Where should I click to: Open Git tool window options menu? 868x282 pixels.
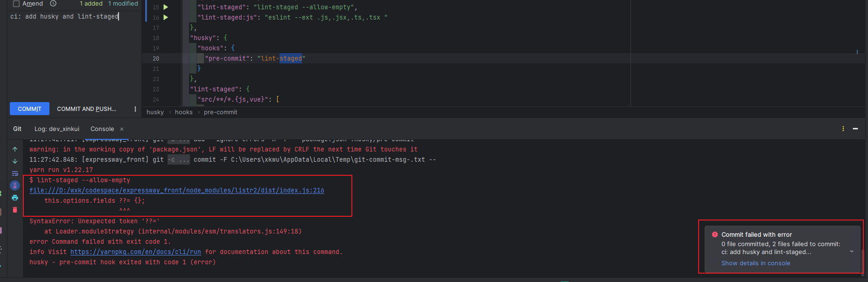(x=843, y=129)
